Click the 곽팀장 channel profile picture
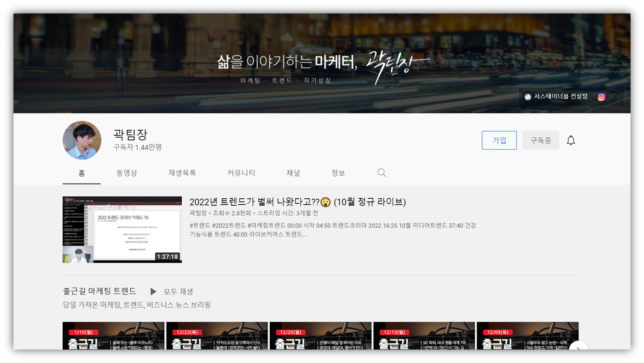This screenshot has width=644, height=363. (x=82, y=140)
